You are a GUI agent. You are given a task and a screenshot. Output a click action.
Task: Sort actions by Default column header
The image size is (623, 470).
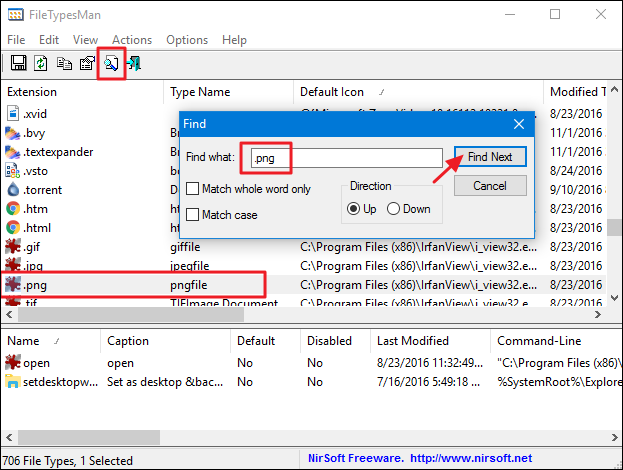tap(265, 341)
